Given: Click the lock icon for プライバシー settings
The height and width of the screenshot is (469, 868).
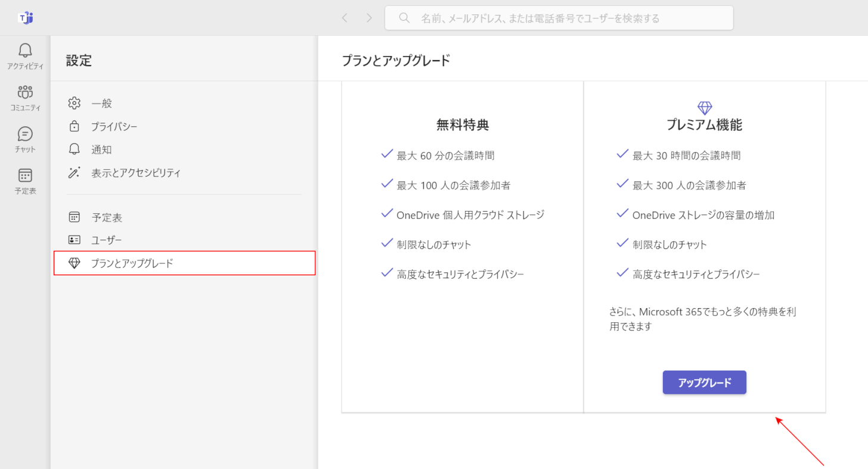Looking at the screenshot, I should point(74,126).
